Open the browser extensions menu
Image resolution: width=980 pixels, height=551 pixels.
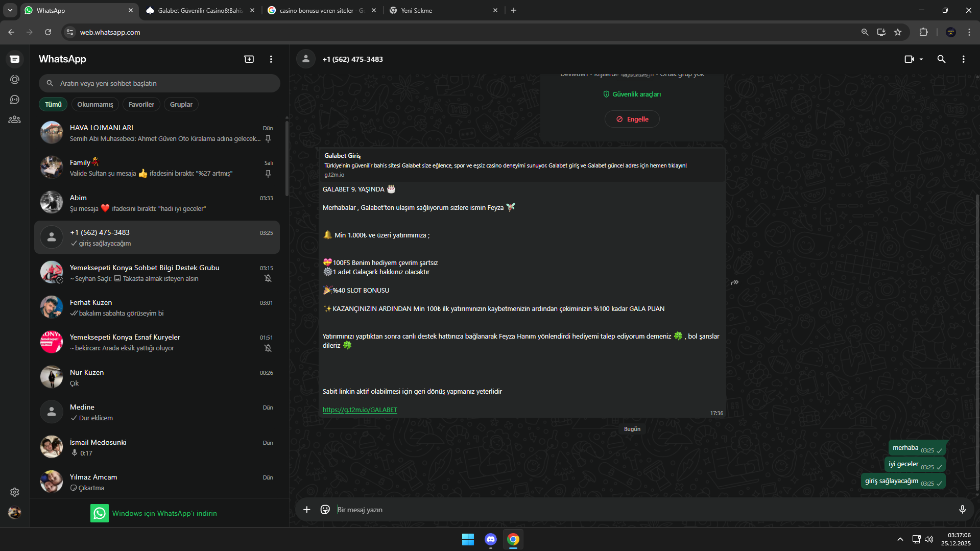[923, 32]
